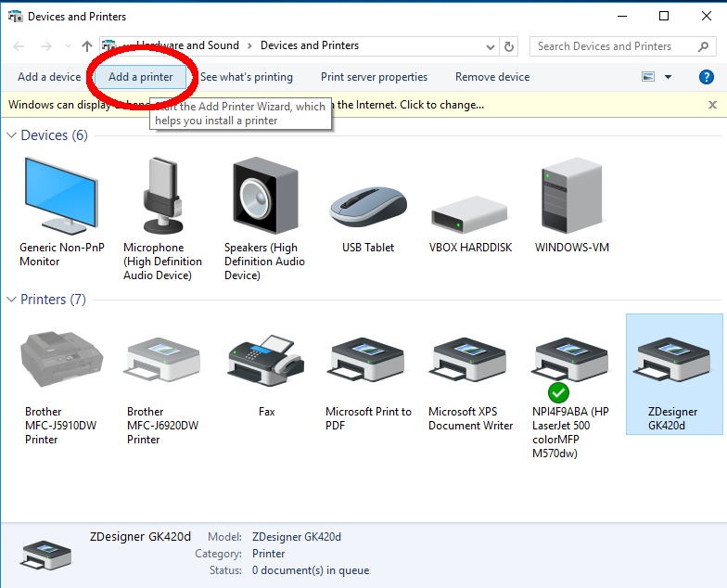Screen dimensions: 727x588
Task: Select the Speakers High Definition Audio device icon
Action: 265,196
